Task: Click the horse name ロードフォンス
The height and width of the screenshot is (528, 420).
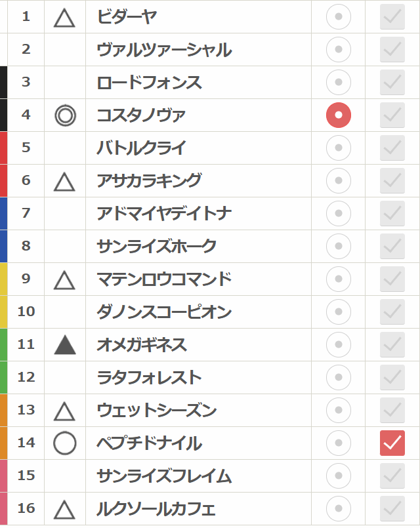Action: coord(149,83)
